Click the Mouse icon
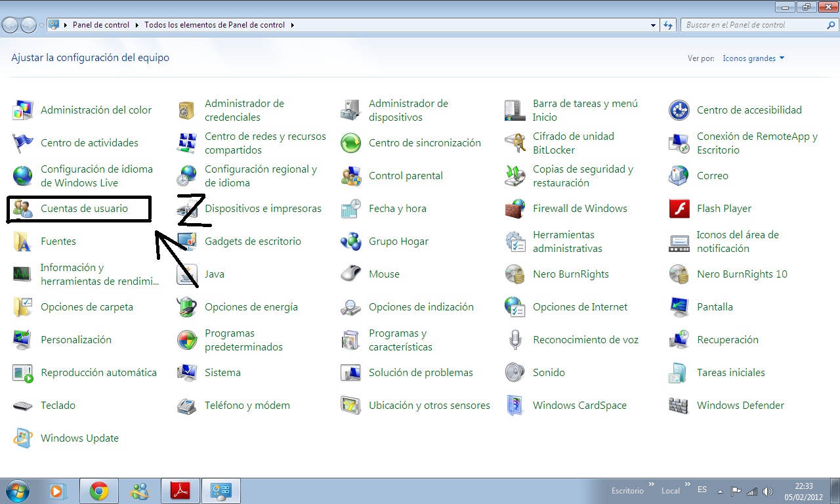 coord(351,274)
